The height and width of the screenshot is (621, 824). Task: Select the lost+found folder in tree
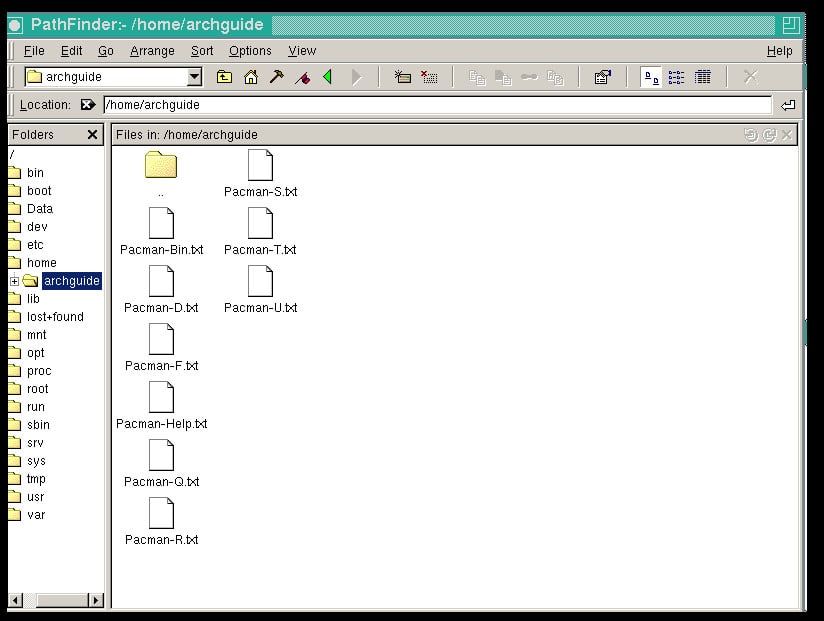click(46, 317)
